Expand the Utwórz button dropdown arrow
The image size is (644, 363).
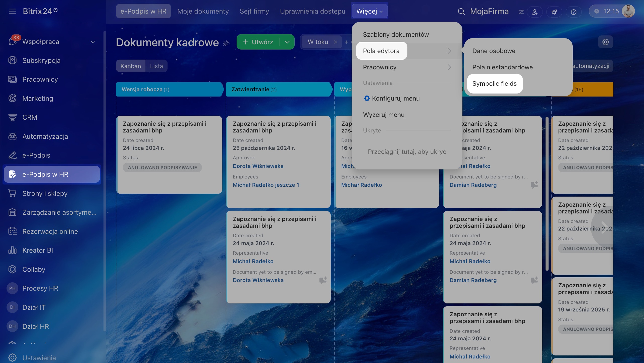[x=287, y=42]
